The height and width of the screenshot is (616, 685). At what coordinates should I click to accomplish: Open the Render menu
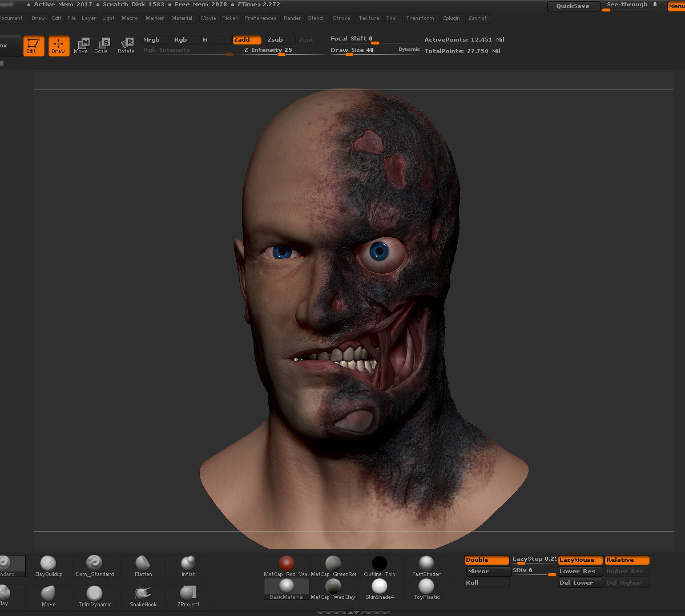pos(292,18)
